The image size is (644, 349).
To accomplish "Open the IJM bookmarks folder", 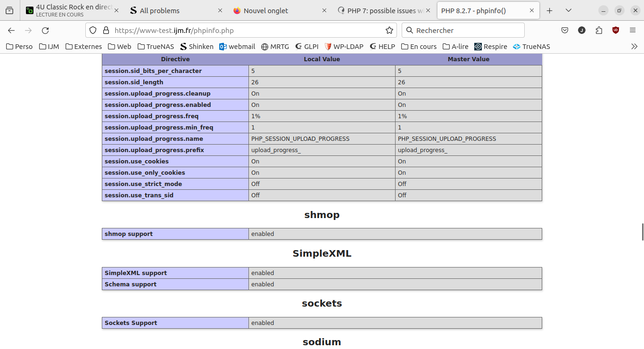I will click(50, 47).
